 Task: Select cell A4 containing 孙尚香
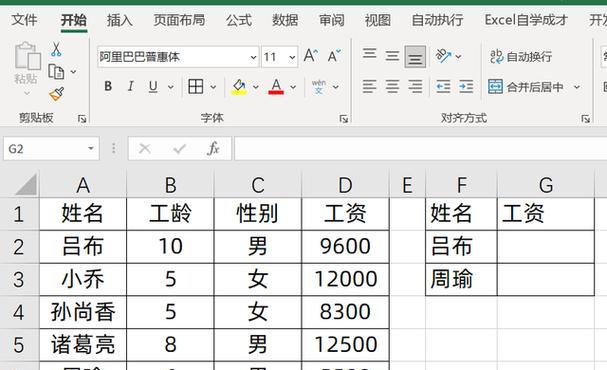83,312
